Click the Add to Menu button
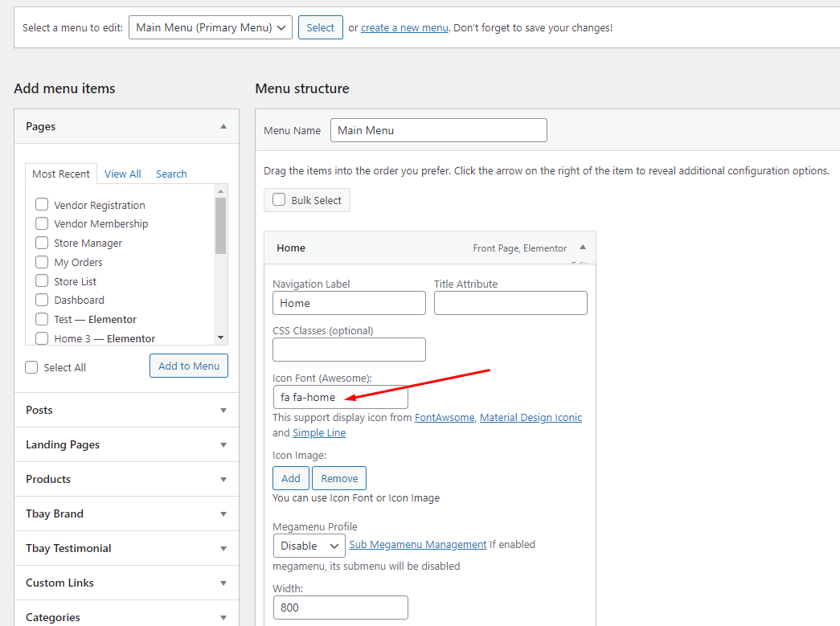 point(189,366)
